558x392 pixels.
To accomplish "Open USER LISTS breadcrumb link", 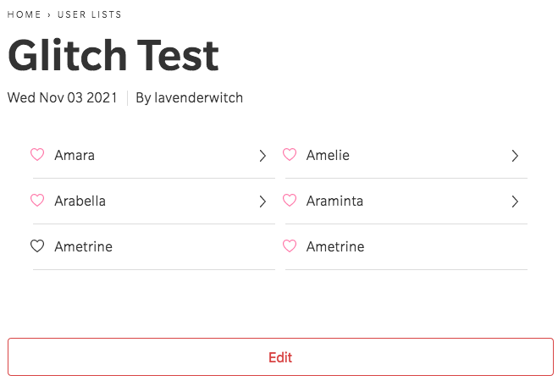I will click(90, 14).
